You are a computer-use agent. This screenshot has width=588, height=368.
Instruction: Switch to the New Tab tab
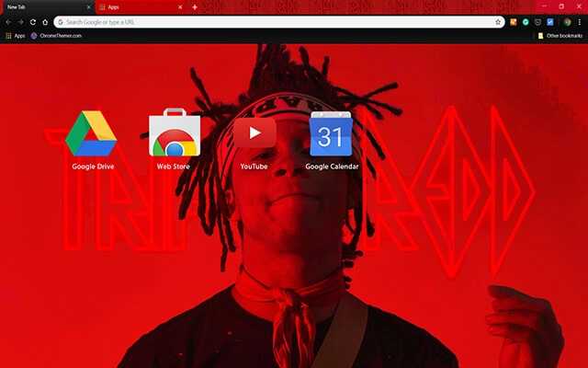point(48,7)
